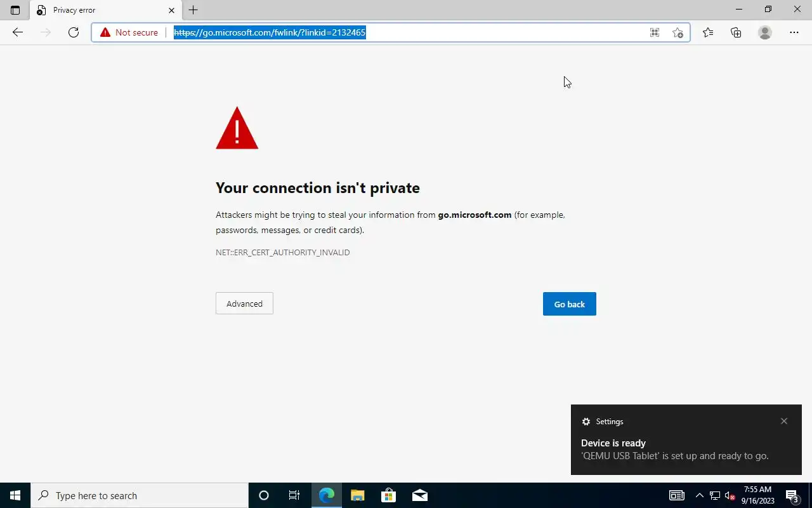
Task: Open File Explorer from taskbar
Action: click(358, 495)
